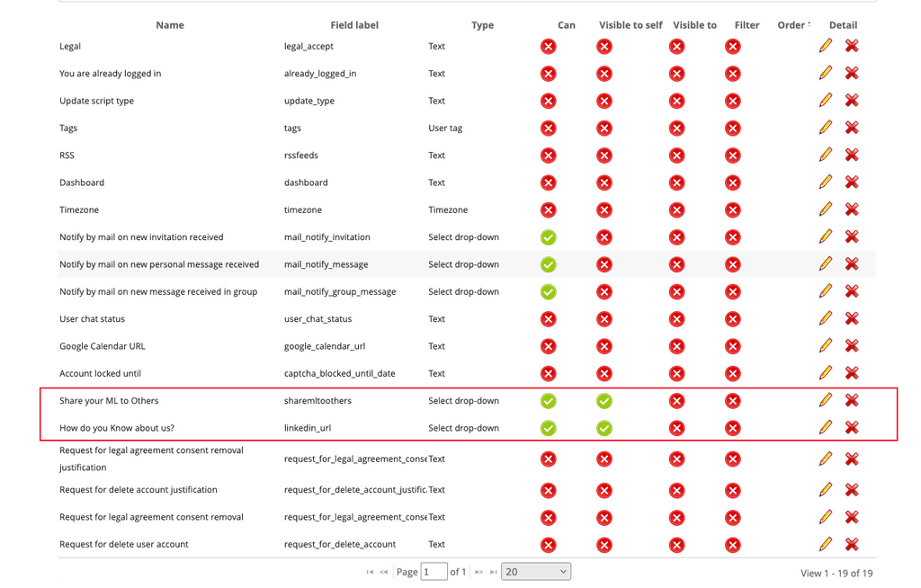Edit the Legal field with pencil icon
This screenshot has height=588, width=921.
tap(826, 46)
